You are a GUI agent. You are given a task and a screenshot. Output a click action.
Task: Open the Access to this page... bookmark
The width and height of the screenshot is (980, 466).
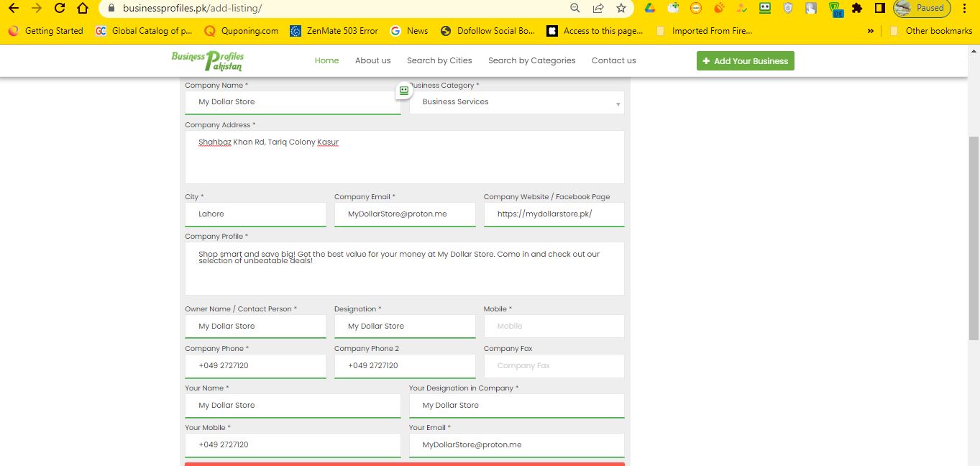[595, 31]
